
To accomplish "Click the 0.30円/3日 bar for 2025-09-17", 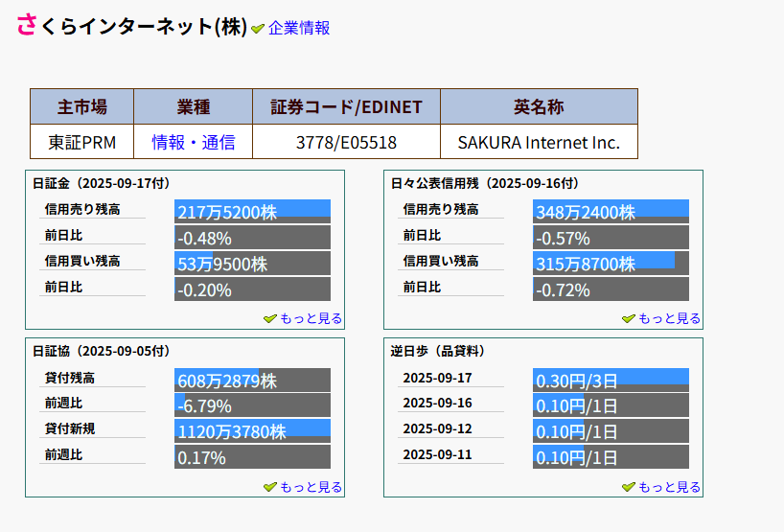I will pos(611,381).
